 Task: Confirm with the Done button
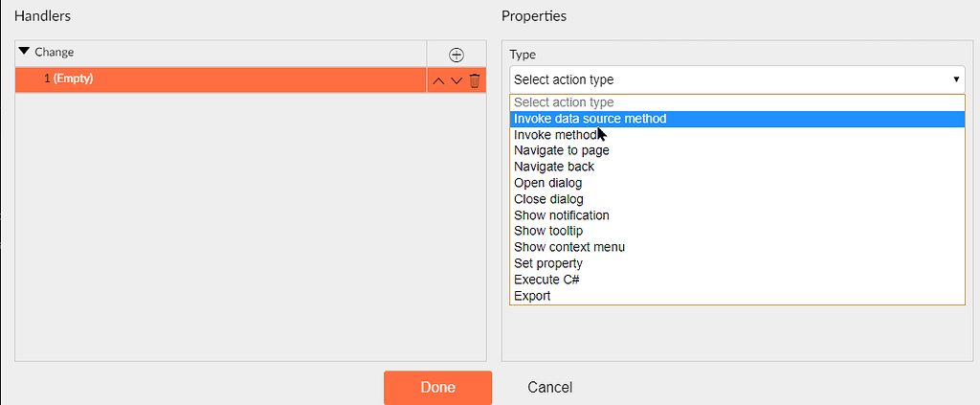point(438,388)
